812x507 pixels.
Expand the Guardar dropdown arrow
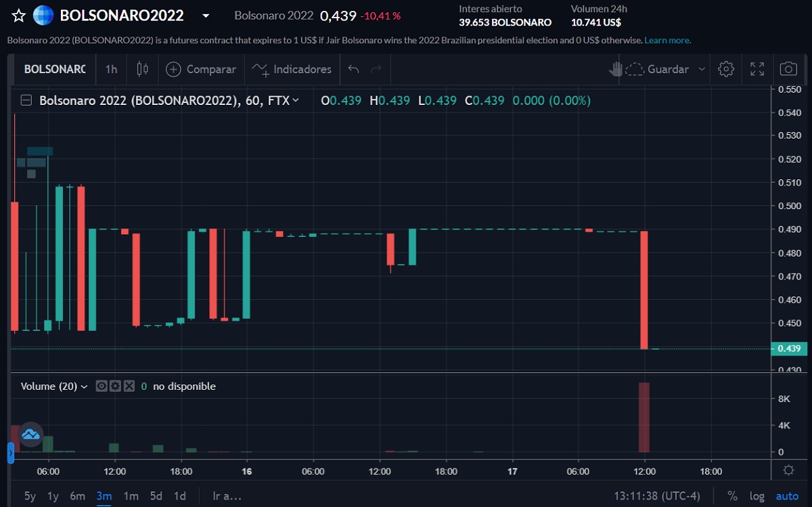point(702,69)
